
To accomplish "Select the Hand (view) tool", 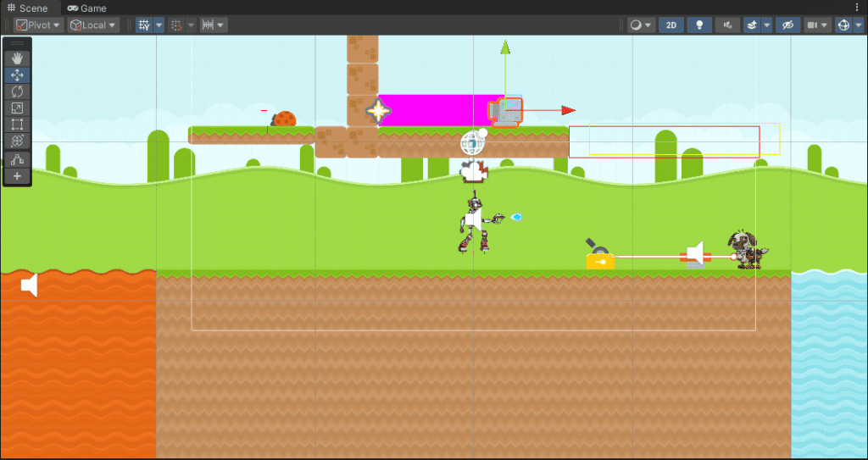I will tap(17, 58).
